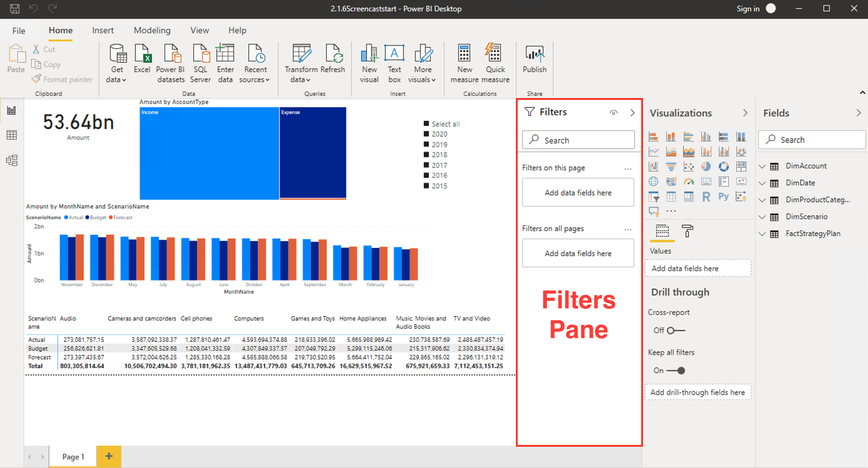Switch to the Insert ribbon tab
The image size is (868, 468).
pyautogui.click(x=103, y=30)
